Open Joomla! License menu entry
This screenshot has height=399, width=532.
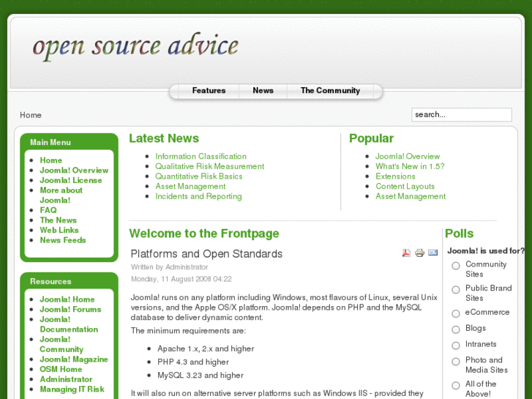[x=71, y=180]
